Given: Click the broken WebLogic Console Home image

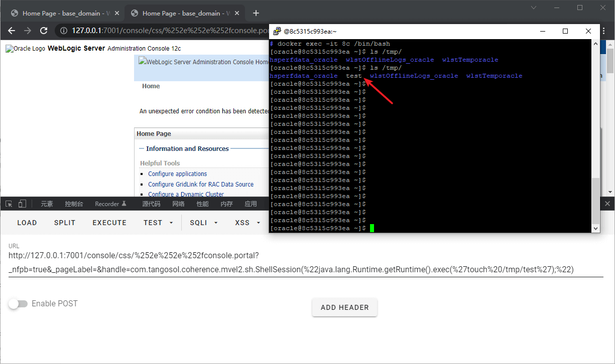Looking at the screenshot, I should pos(203,62).
